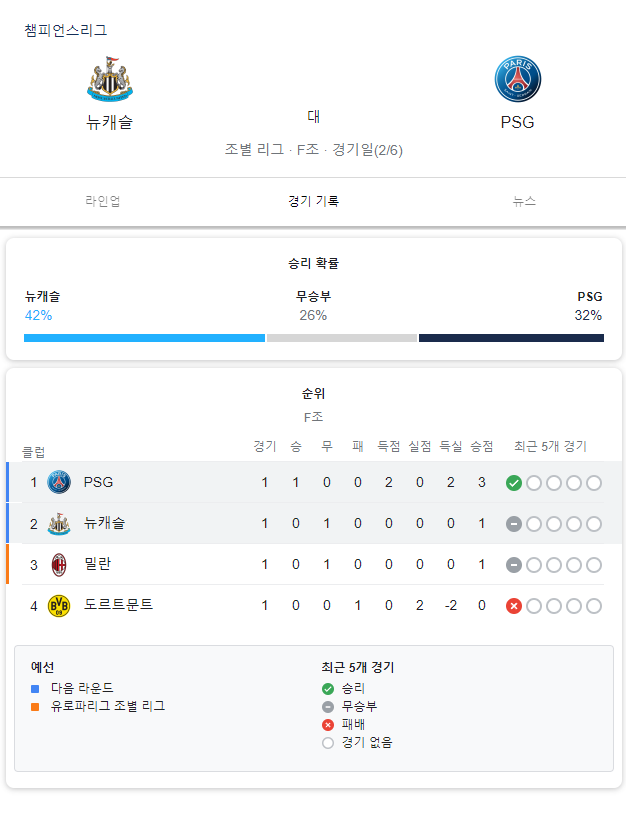The height and width of the screenshot is (837, 626).
Task: Click the 승점 points column header
Action: pos(482,446)
